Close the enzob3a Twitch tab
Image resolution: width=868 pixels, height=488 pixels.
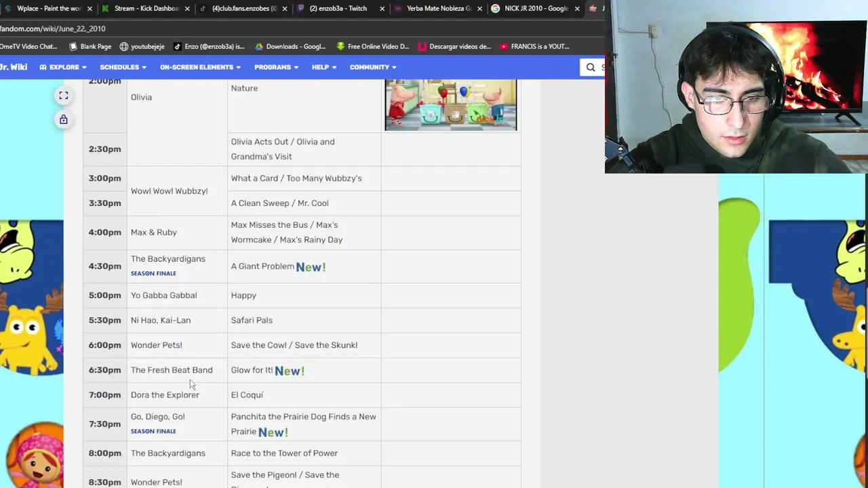[x=382, y=9]
